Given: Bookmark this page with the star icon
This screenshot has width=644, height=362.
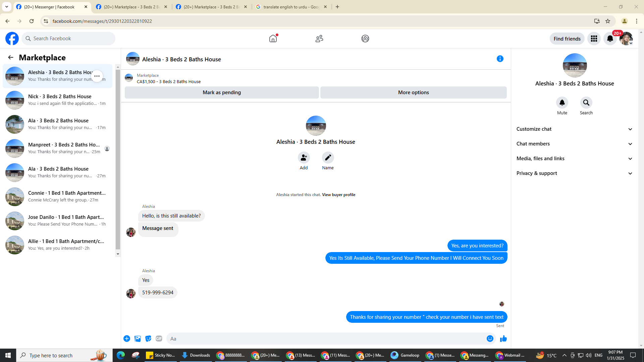Looking at the screenshot, I should (608, 21).
